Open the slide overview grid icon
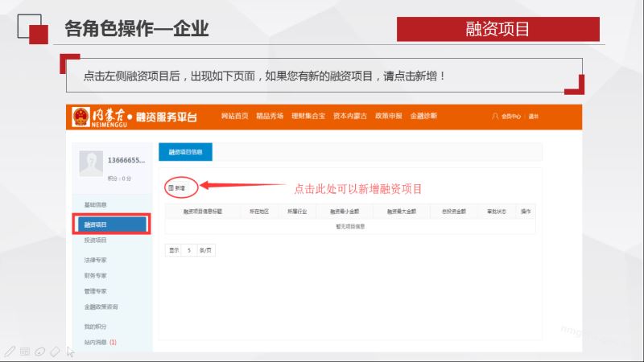644x362 pixels. pos(24,352)
